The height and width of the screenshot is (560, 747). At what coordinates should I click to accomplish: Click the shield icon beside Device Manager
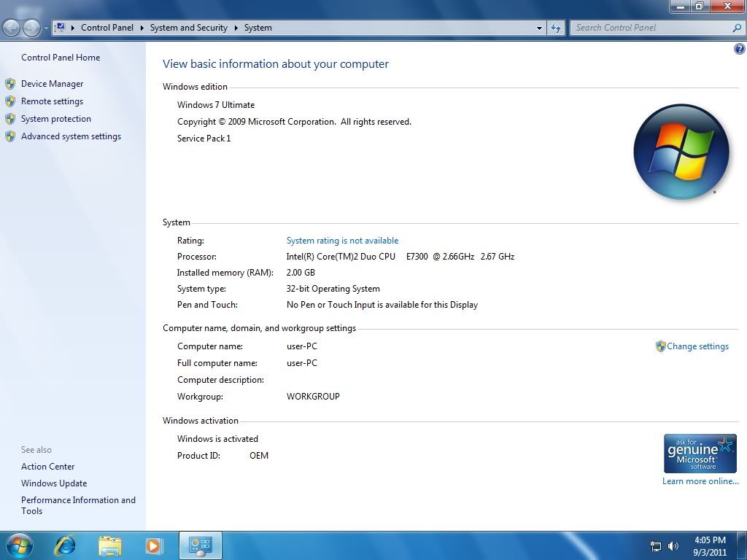click(10, 85)
